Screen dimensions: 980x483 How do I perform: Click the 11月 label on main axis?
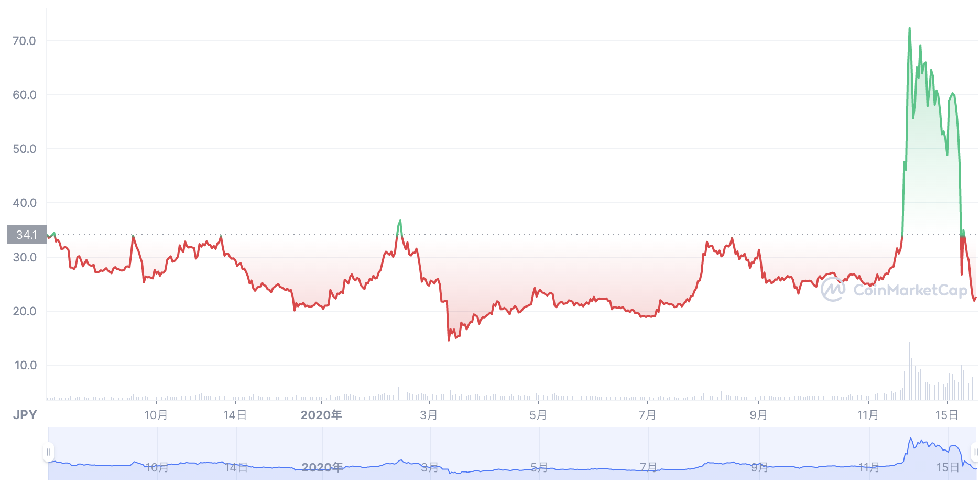click(868, 415)
